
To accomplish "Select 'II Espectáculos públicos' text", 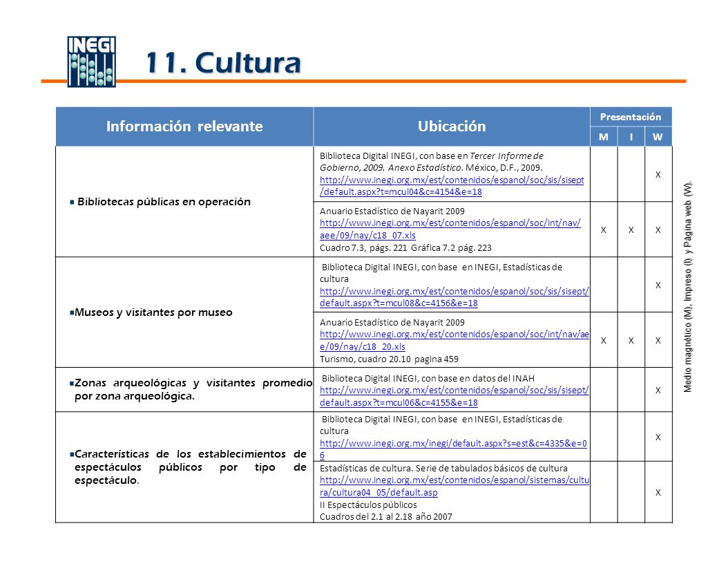I will [x=368, y=505].
